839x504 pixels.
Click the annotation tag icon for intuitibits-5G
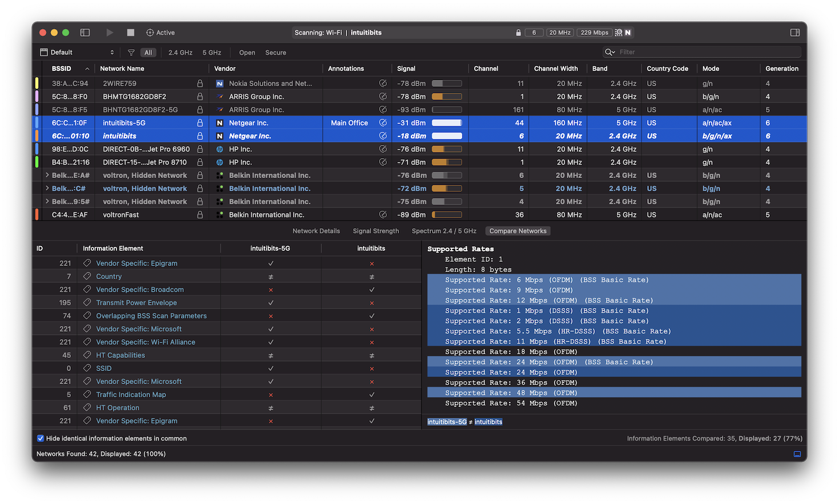click(383, 123)
